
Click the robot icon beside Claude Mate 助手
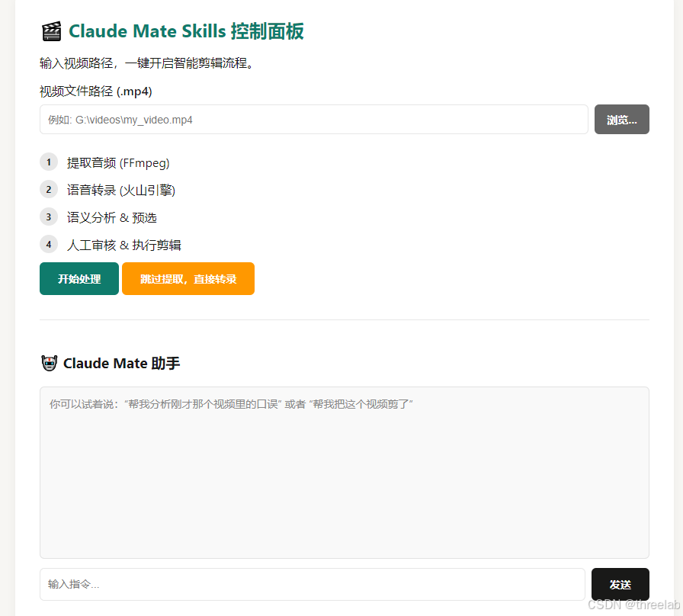[50, 363]
